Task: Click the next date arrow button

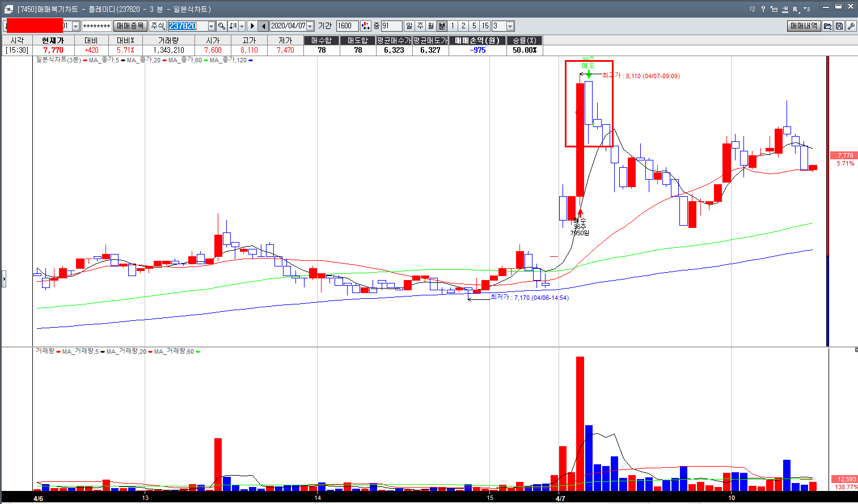Action: tap(252, 26)
